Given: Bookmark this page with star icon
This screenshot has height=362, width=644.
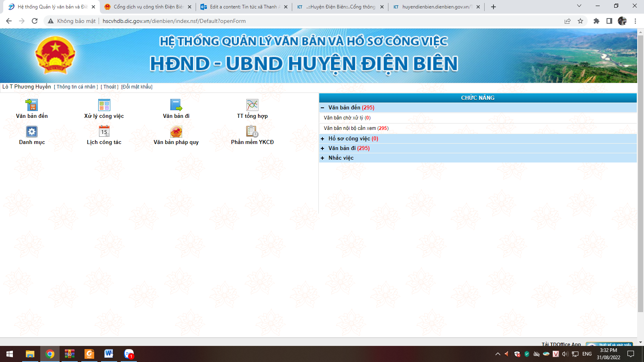Looking at the screenshot, I should pyautogui.click(x=580, y=21).
